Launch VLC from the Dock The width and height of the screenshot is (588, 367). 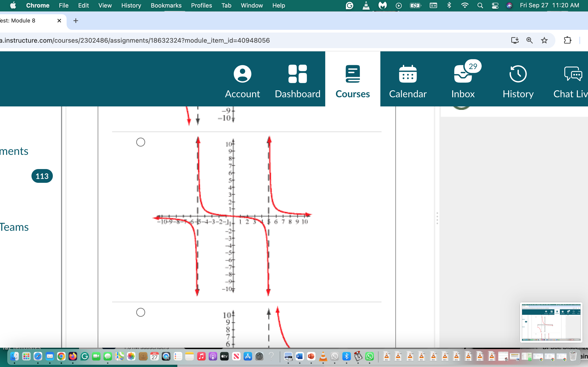click(323, 356)
